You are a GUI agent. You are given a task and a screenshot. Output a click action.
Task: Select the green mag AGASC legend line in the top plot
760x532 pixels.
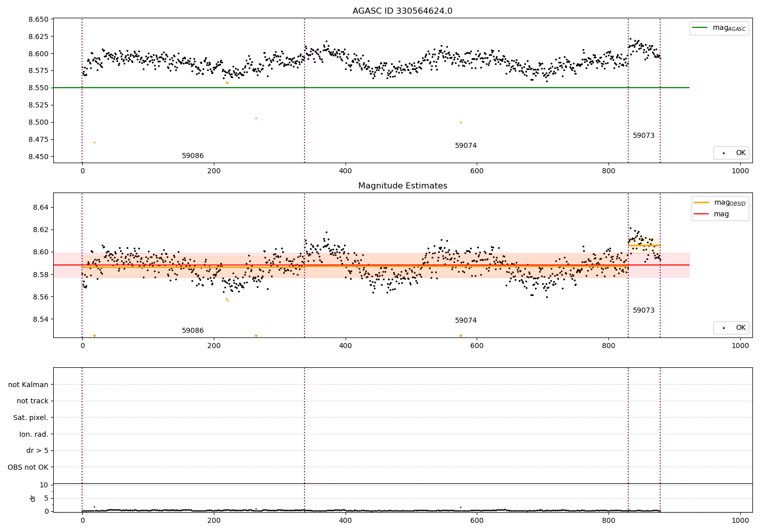[x=700, y=28]
